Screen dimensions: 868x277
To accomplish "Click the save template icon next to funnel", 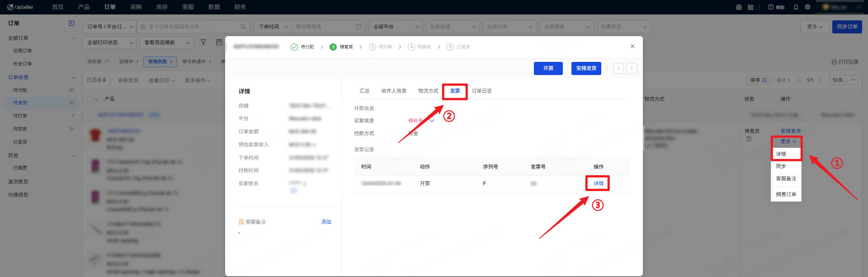I will (219, 42).
